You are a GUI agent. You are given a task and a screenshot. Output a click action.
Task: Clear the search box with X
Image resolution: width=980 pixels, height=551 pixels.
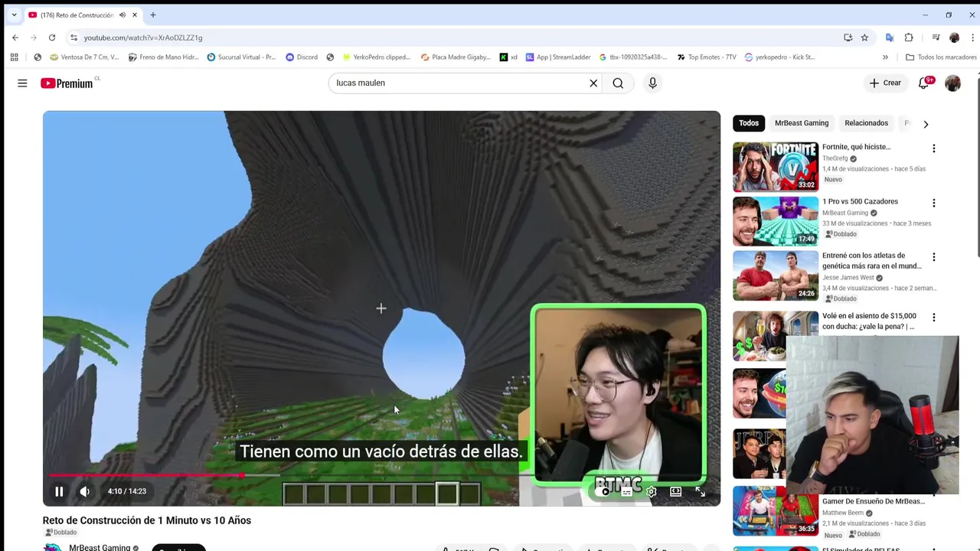pyautogui.click(x=593, y=83)
